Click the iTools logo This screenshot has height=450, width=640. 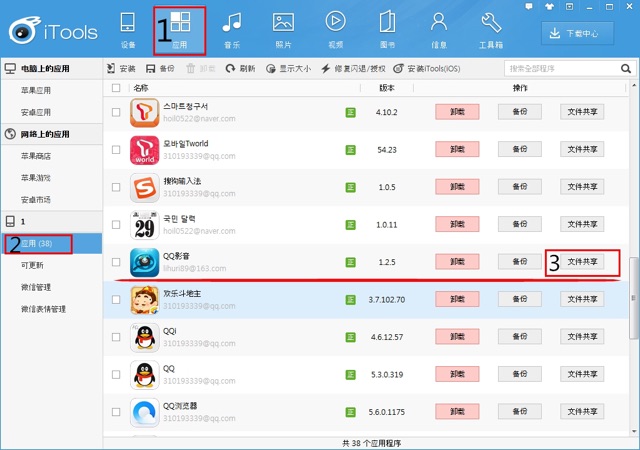pyautogui.click(x=53, y=31)
